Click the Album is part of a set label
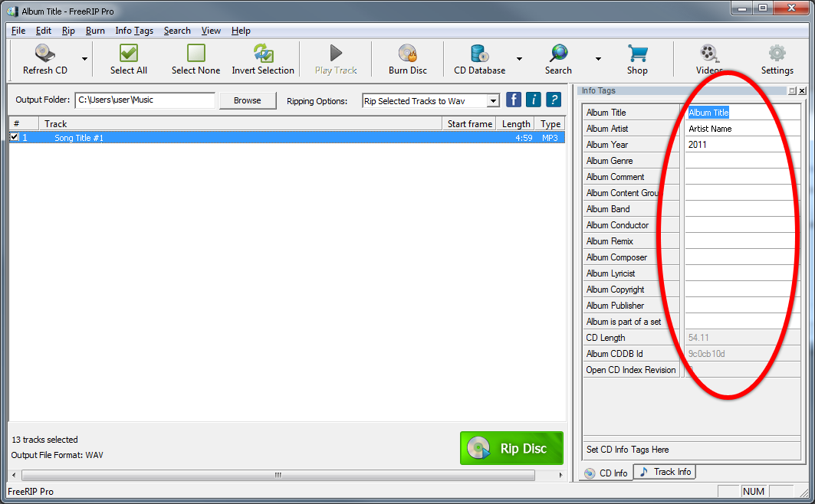This screenshot has height=504, width=815. coord(624,322)
